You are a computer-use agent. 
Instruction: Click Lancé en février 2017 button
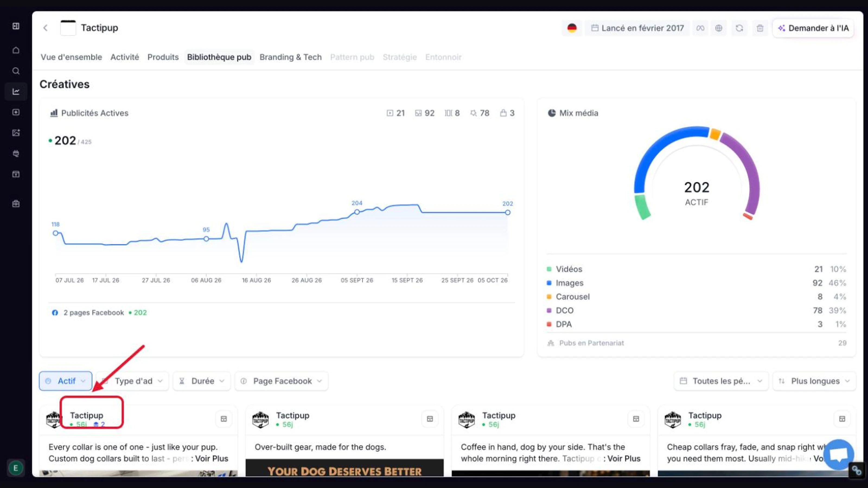[x=637, y=28]
